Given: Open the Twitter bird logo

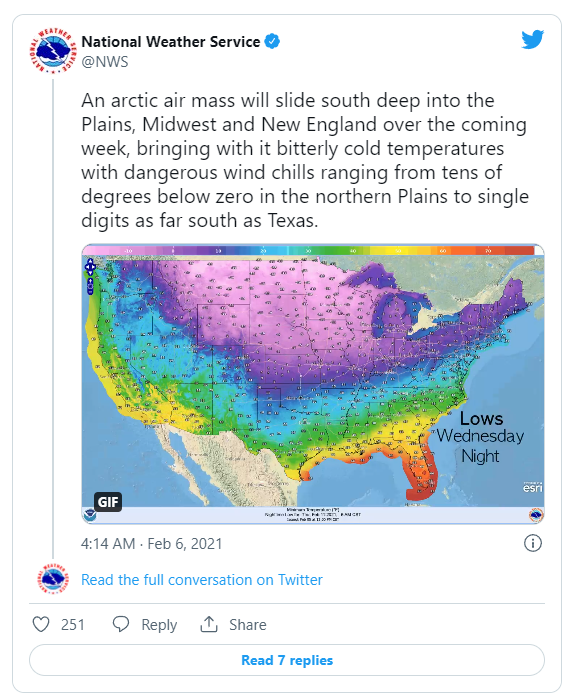Looking at the screenshot, I should tap(532, 40).
